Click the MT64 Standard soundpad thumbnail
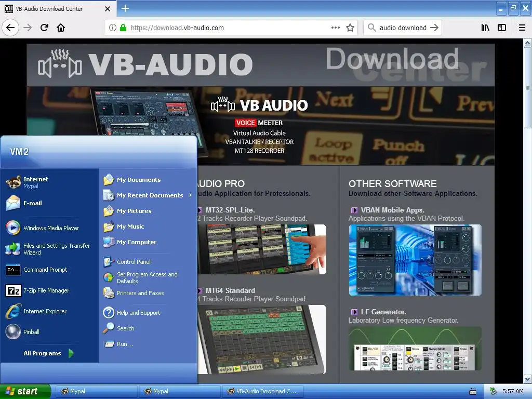The height and width of the screenshot is (399, 532). click(261, 339)
